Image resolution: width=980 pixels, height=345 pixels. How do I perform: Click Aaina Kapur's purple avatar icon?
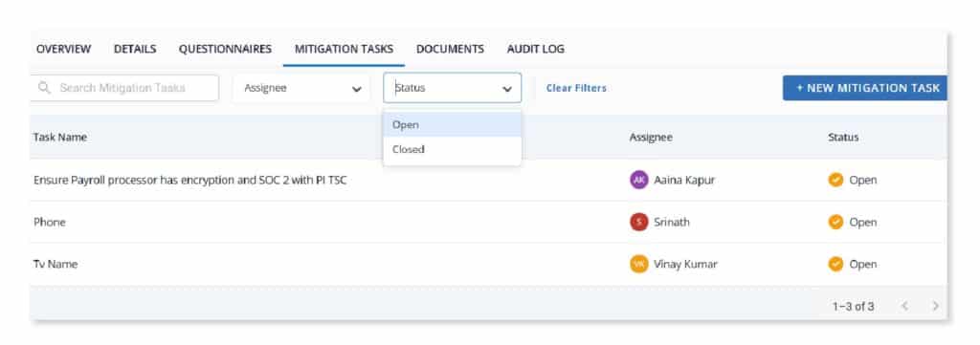click(638, 181)
